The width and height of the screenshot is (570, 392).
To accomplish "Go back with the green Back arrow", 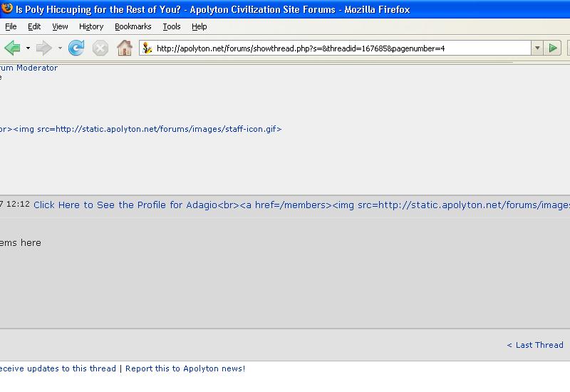I will click(12, 48).
